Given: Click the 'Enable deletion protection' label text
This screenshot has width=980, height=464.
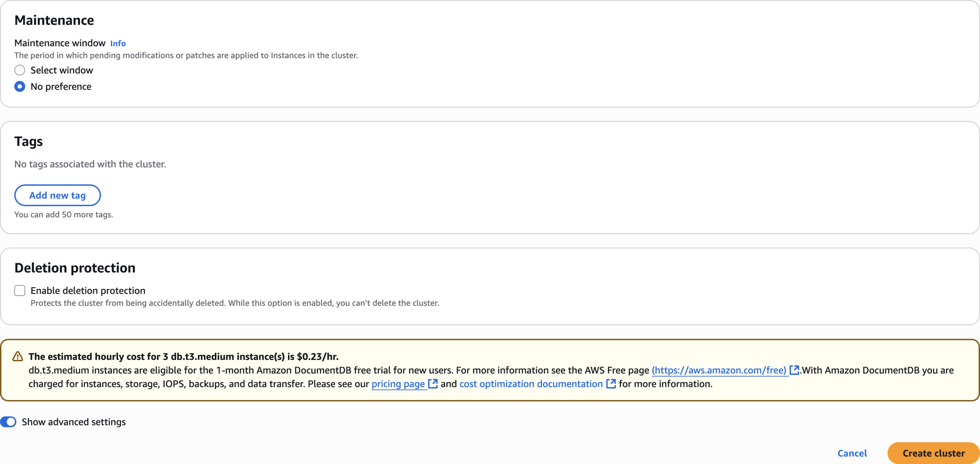Looking at the screenshot, I should coord(88,291).
